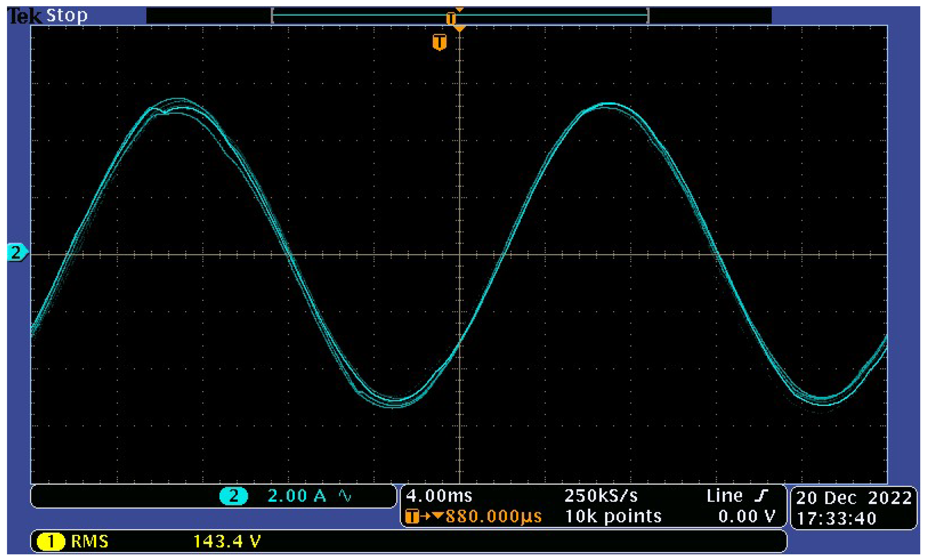Click the Tek logo

[x=24, y=16]
